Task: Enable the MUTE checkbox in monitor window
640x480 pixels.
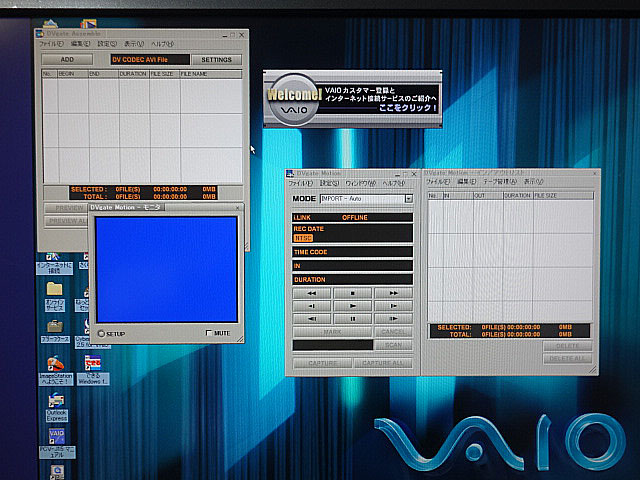Action: click(x=209, y=333)
